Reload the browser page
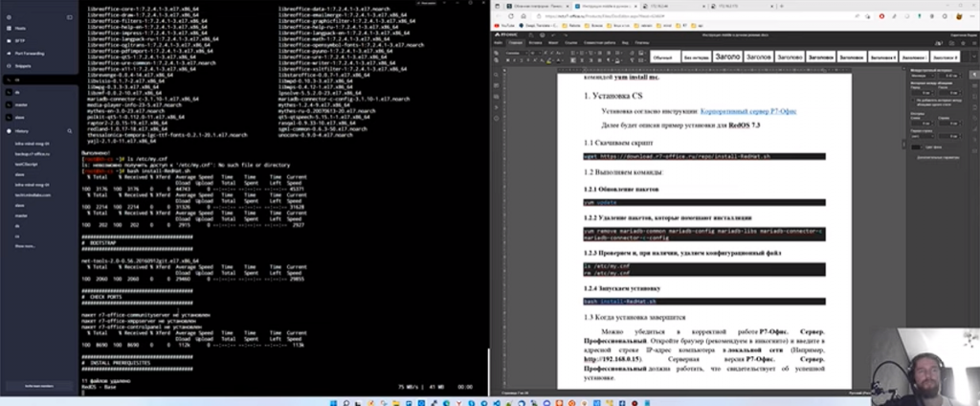Screen dimensions: 980x406 pos(511,16)
